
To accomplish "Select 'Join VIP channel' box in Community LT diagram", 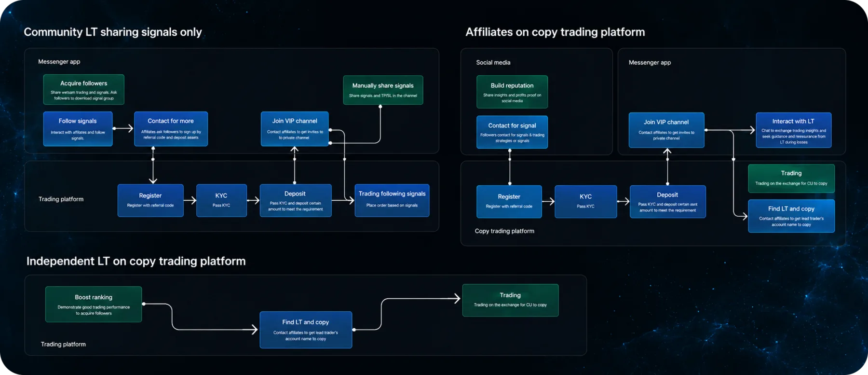I will click(295, 129).
